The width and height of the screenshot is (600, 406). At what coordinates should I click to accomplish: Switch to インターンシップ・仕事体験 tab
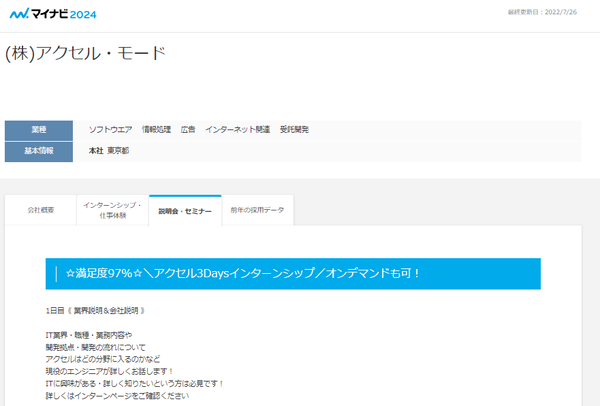tap(112, 210)
